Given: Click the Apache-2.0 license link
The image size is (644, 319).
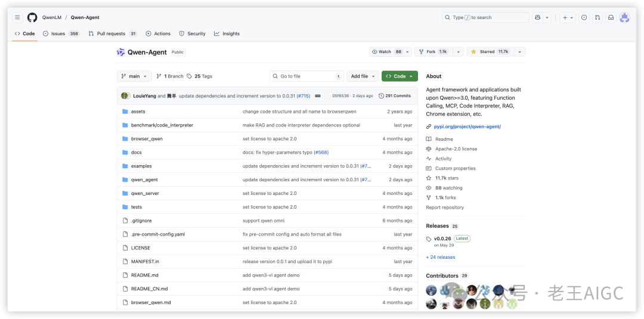Looking at the screenshot, I should 456,149.
